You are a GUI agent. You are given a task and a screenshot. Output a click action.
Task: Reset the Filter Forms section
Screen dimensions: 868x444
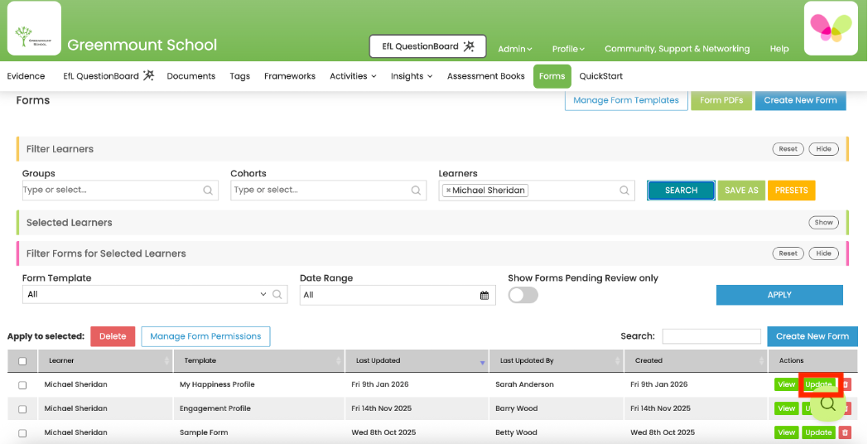pyautogui.click(x=788, y=253)
